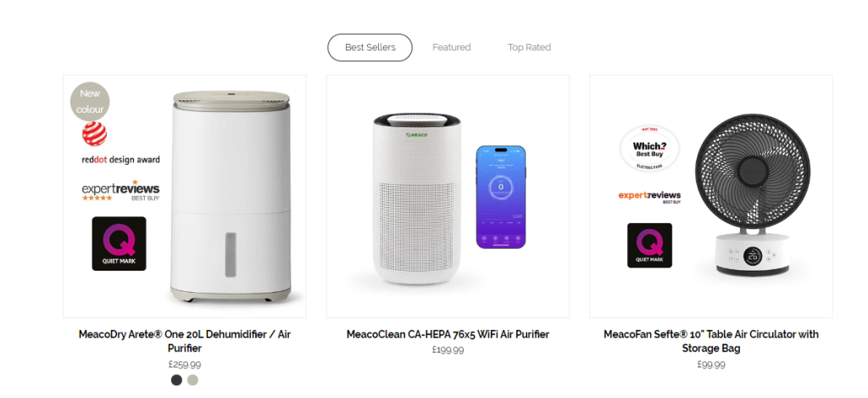Switch to the Featured tab
Screen dimensions: 868x398
coord(451,48)
